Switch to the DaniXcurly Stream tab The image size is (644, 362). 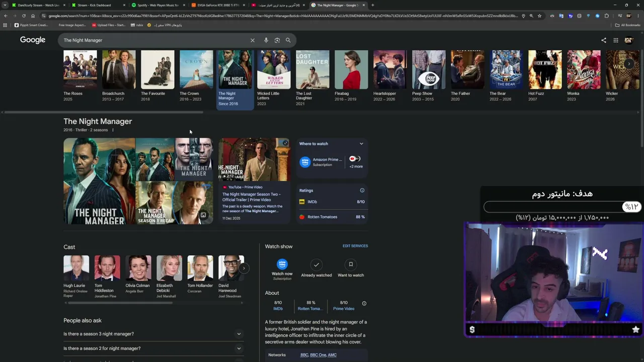pyautogui.click(x=38, y=5)
